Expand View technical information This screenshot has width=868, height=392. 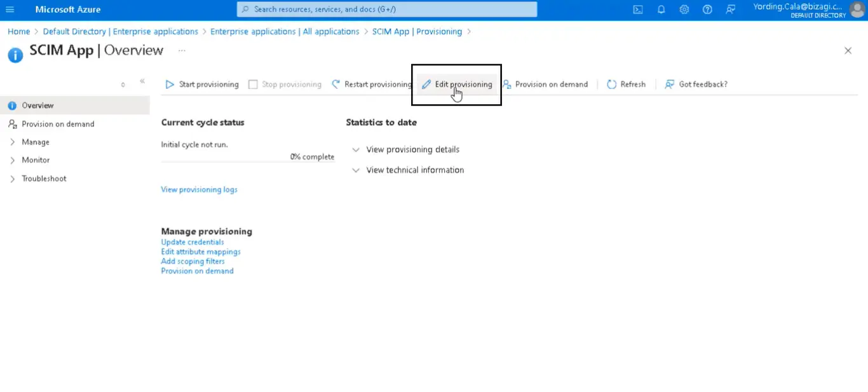(x=408, y=170)
